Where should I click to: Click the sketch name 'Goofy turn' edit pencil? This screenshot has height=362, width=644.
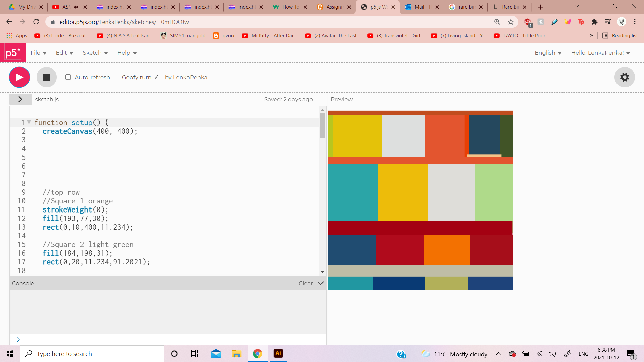[x=157, y=77]
